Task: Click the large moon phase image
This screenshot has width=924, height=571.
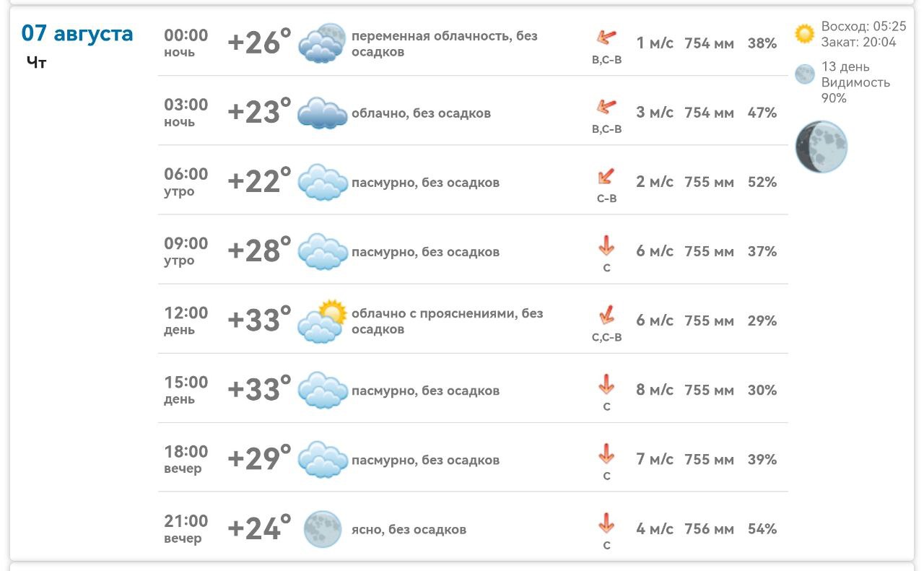Action: pyautogui.click(x=821, y=147)
